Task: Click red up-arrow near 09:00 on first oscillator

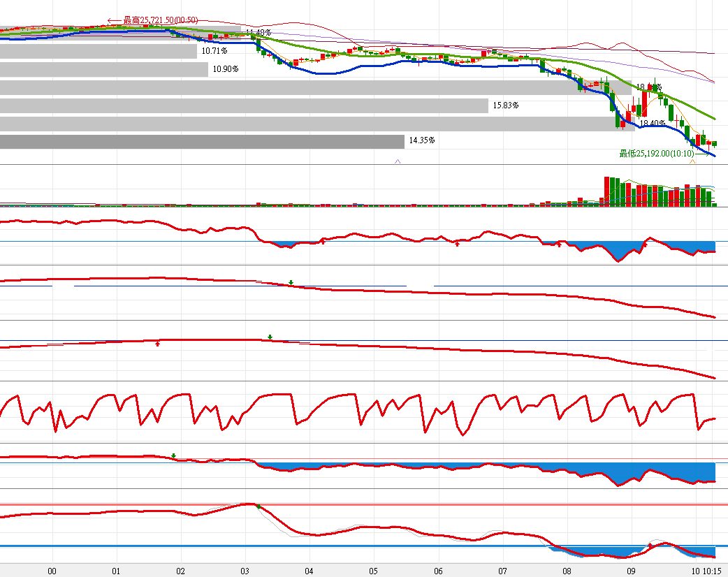Action: [645, 244]
